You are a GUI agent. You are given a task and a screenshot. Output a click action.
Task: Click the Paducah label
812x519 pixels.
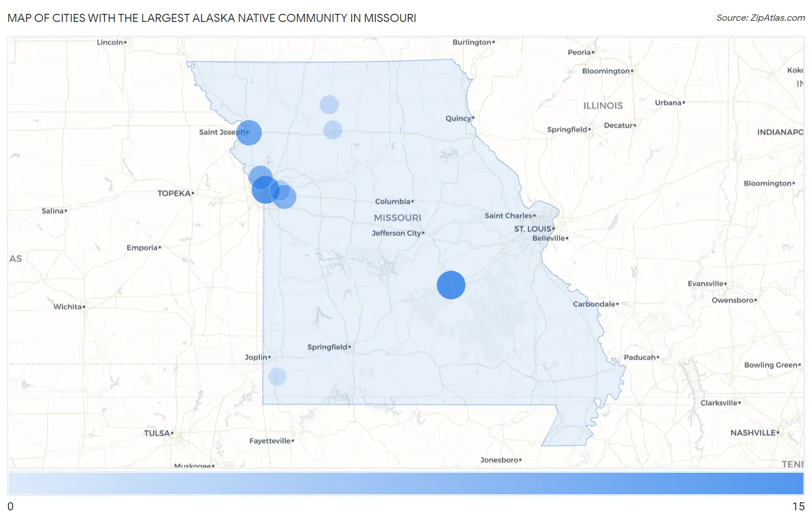[640, 357]
